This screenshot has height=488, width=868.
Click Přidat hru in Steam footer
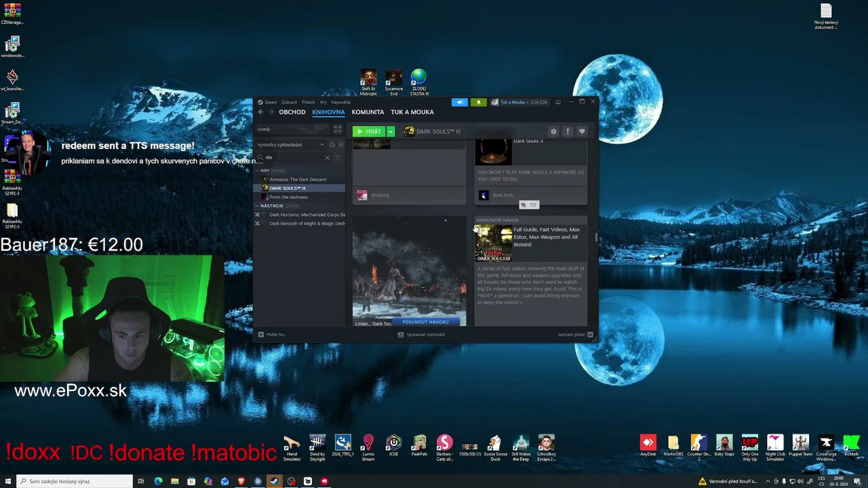(272, 335)
